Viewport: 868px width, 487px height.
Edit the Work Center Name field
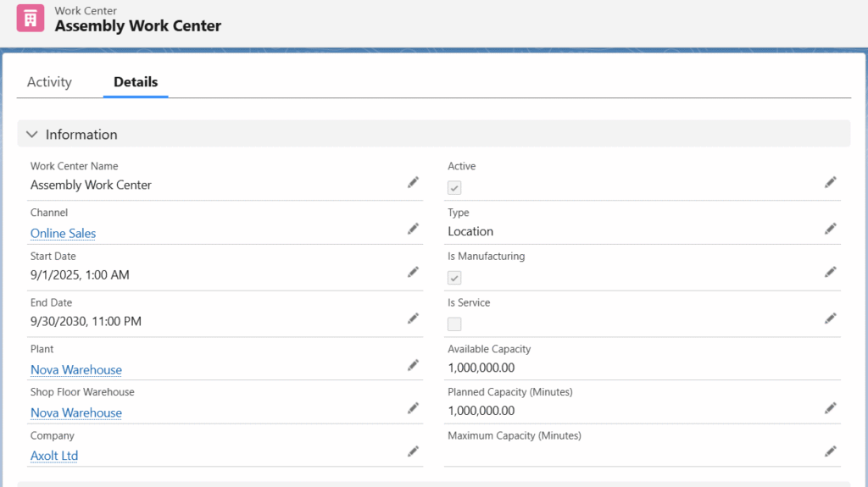(x=413, y=182)
